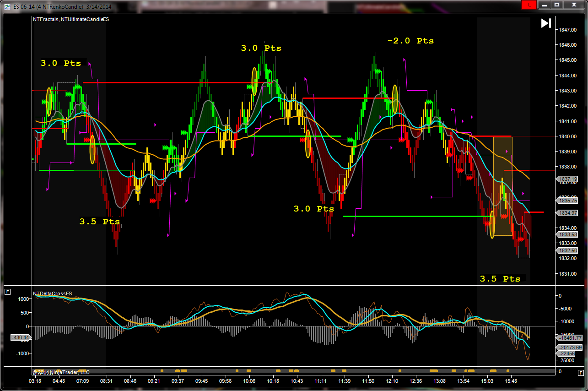Click the red L indicator in title bar
588x391 pixels.
point(529,5)
